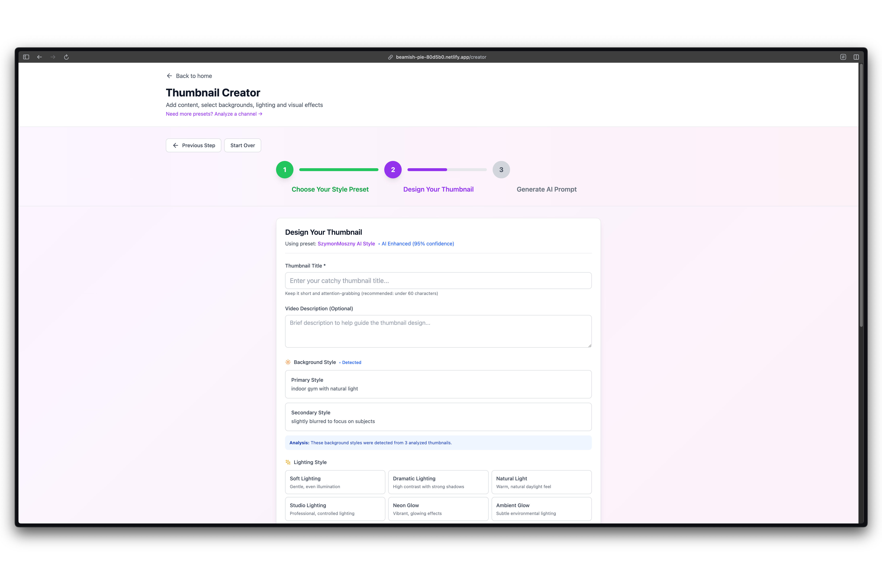Click the link icon in the address bar

point(391,57)
